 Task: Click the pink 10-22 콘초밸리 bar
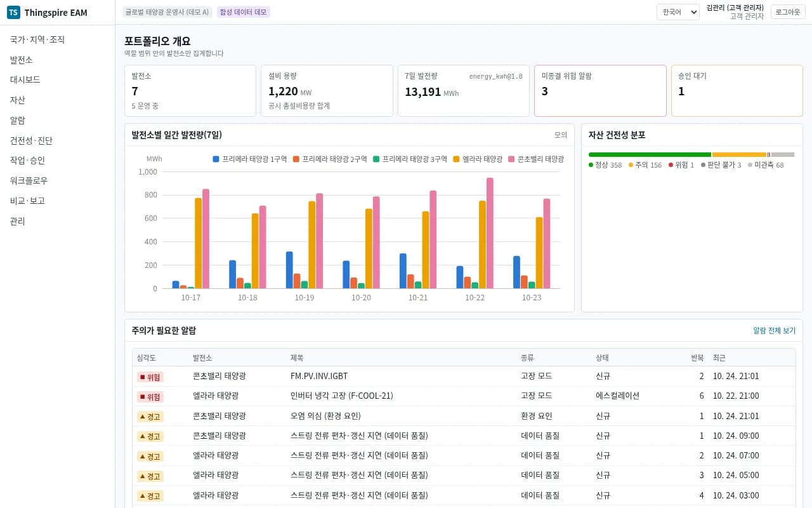coord(490,233)
